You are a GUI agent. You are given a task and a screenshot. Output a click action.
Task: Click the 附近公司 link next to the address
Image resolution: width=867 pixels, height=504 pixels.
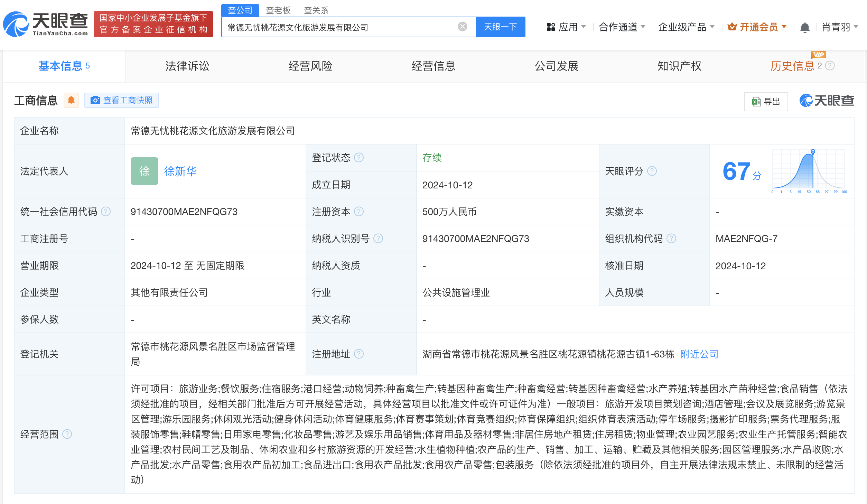pyautogui.click(x=699, y=354)
